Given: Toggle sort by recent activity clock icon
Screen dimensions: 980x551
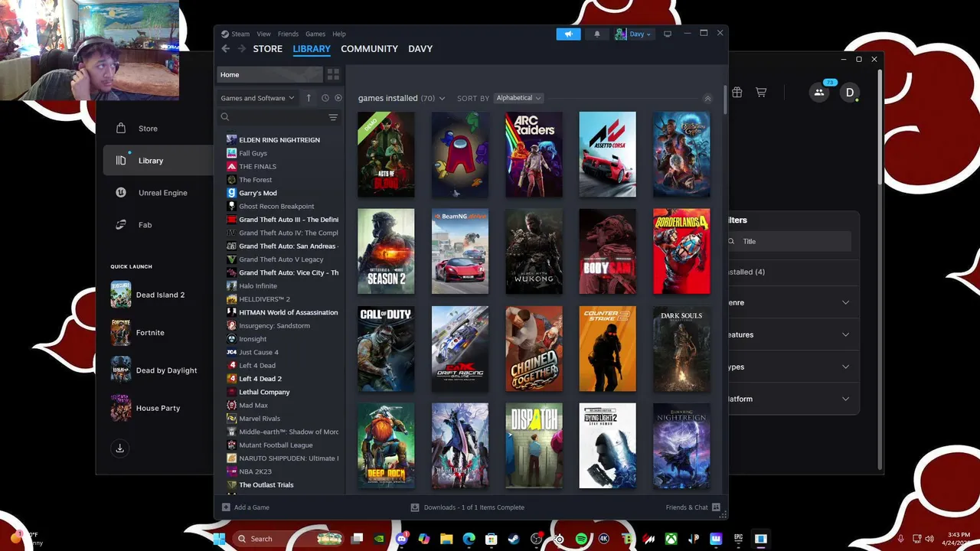Looking at the screenshot, I should coord(325,98).
